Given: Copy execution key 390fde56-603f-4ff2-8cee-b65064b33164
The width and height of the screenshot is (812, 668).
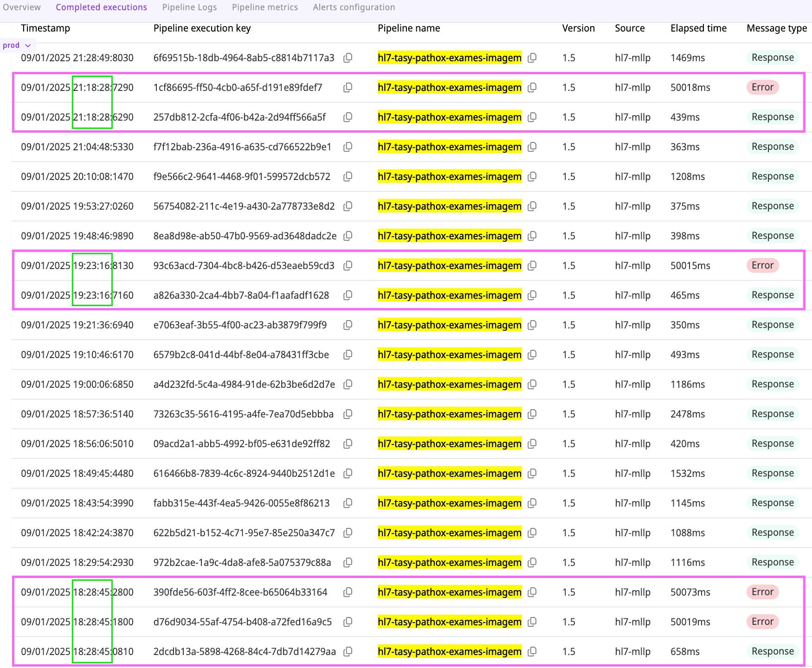Looking at the screenshot, I should tap(348, 592).
